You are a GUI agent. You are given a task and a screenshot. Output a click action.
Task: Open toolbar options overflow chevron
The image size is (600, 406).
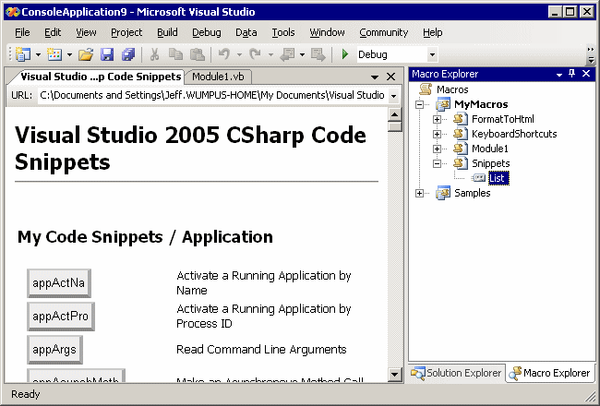[591, 55]
